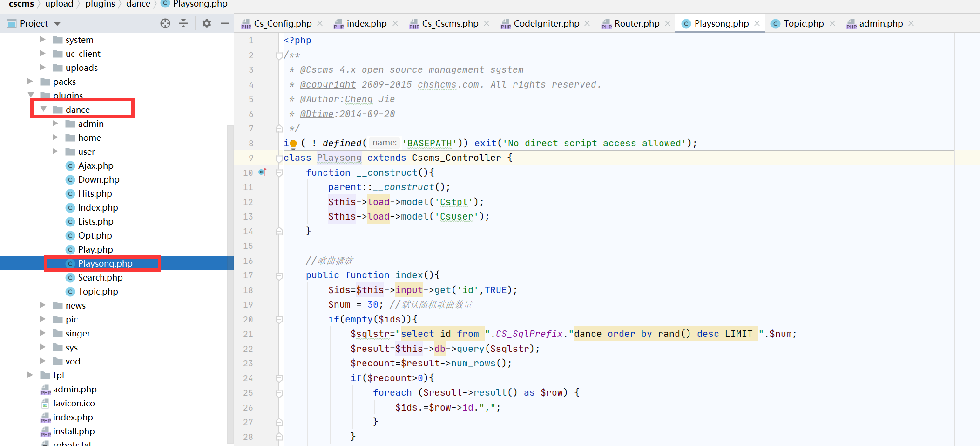
Task: Close the admin.php tab
Action: [911, 23]
